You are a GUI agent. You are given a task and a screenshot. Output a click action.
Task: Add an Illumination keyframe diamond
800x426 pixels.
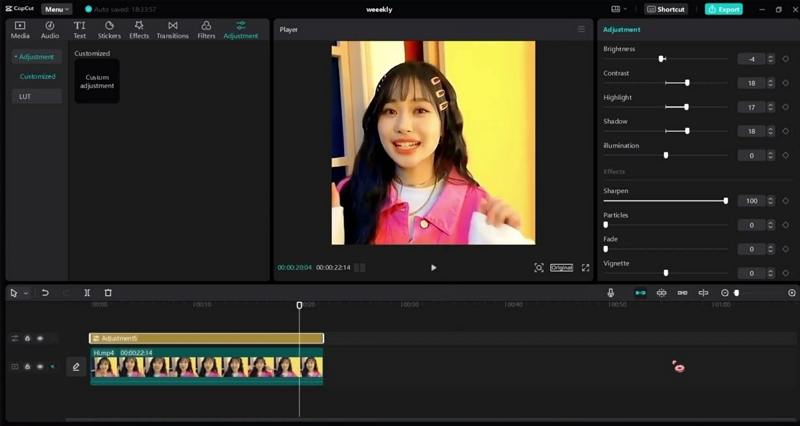click(x=786, y=155)
